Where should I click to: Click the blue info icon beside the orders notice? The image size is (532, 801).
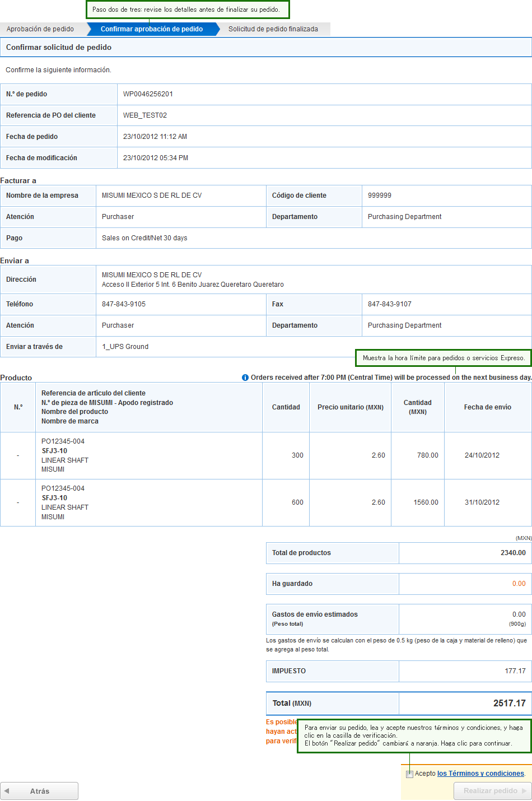point(245,378)
